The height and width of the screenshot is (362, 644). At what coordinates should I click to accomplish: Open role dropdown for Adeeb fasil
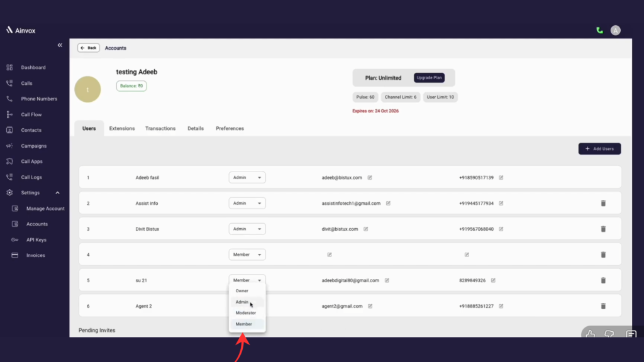(x=247, y=178)
